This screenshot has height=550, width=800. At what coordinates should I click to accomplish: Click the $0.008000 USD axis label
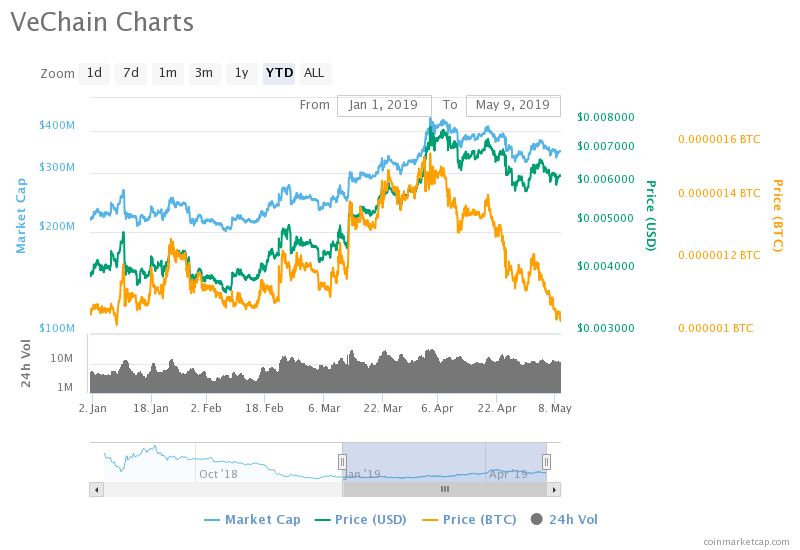point(606,117)
